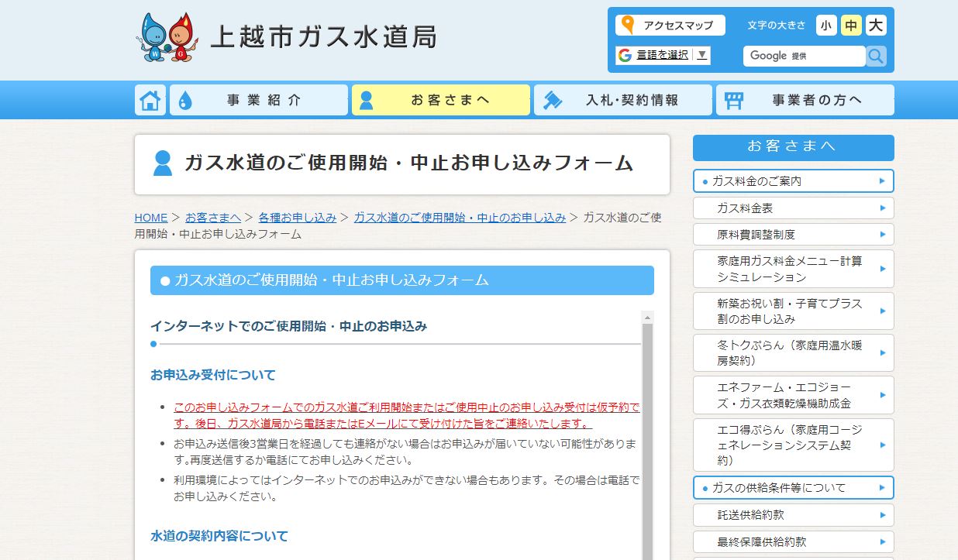958x560 pixels.
Task: Click the water drop icon beside 事業紹介
Action: point(185,100)
